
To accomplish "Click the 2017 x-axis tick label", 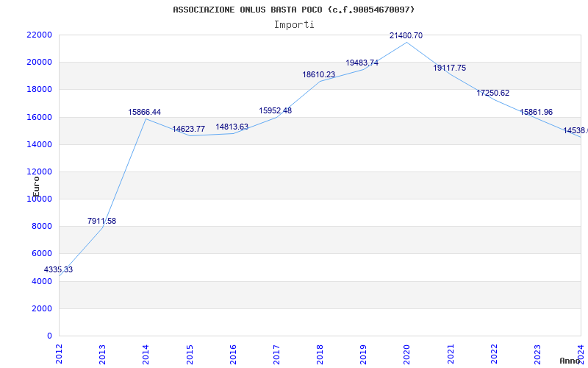I will pyautogui.click(x=276, y=354).
